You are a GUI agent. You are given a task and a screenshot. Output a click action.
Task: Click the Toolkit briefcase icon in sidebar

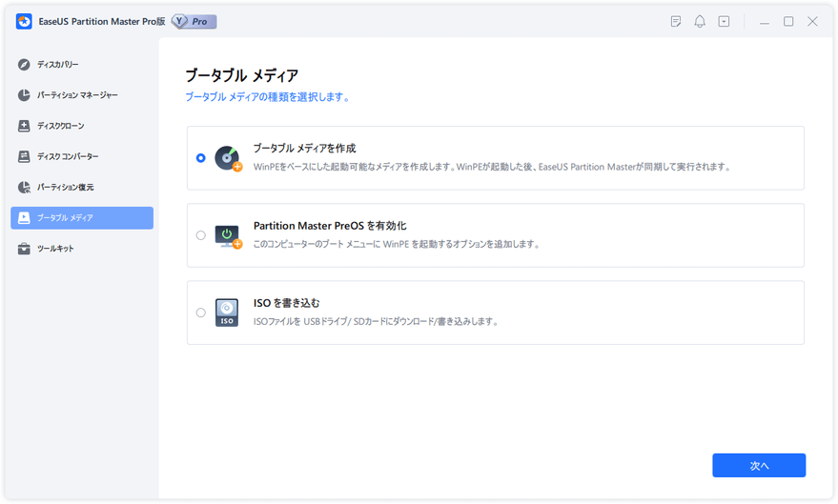pyautogui.click(x=25, y=249)
